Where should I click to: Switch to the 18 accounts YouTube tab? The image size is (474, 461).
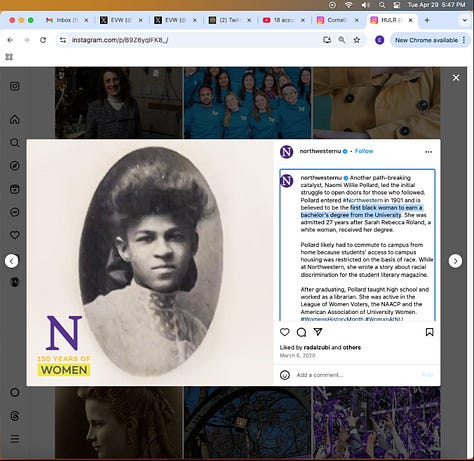tap(283, 20)
